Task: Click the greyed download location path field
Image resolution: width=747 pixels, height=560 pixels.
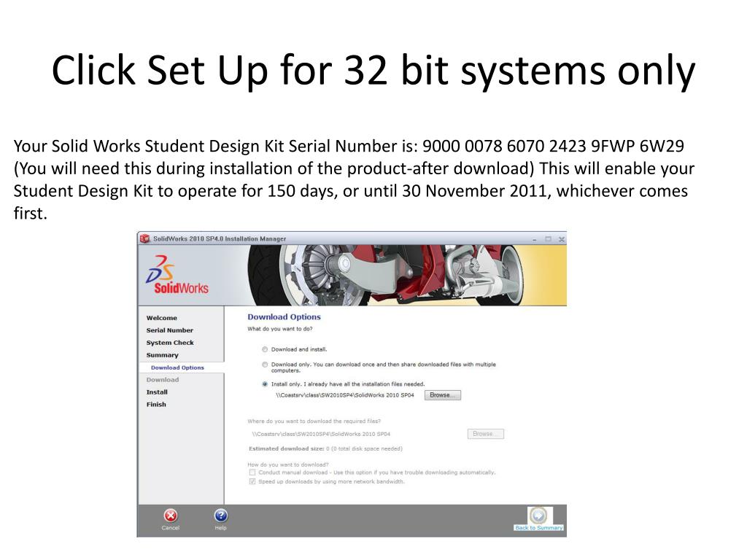Action: [321, 435]
